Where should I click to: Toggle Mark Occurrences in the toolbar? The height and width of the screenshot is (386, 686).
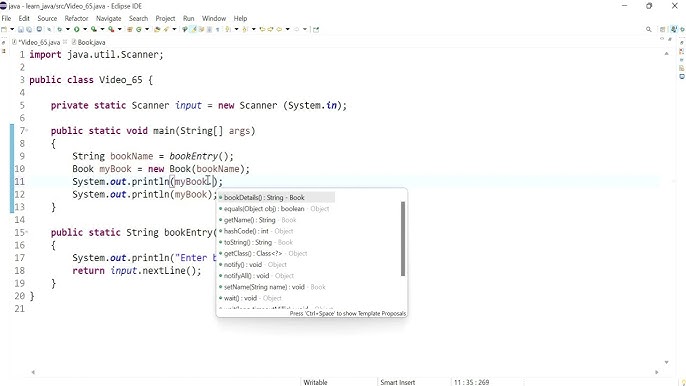click(193, 29)
